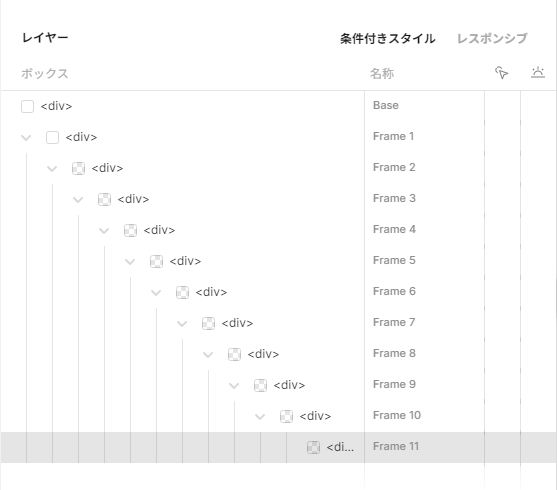Select <div> label in Frame 5 row

coord(185,261)
